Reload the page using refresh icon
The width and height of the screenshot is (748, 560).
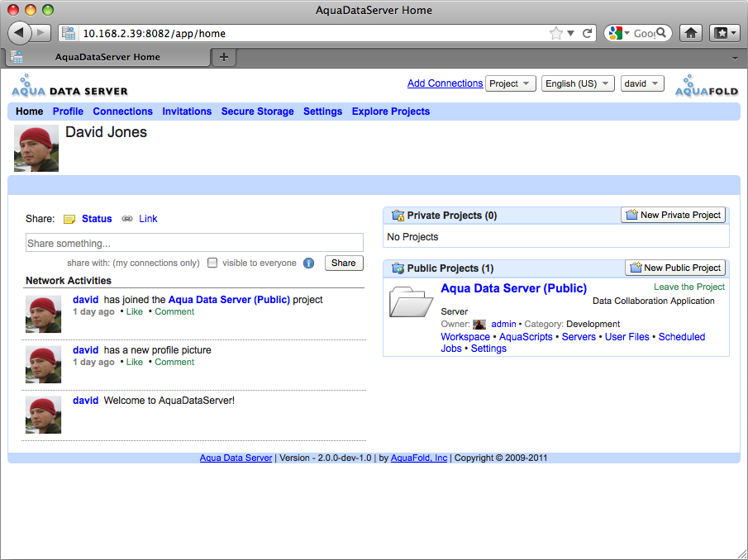click(x=587, y=33)
